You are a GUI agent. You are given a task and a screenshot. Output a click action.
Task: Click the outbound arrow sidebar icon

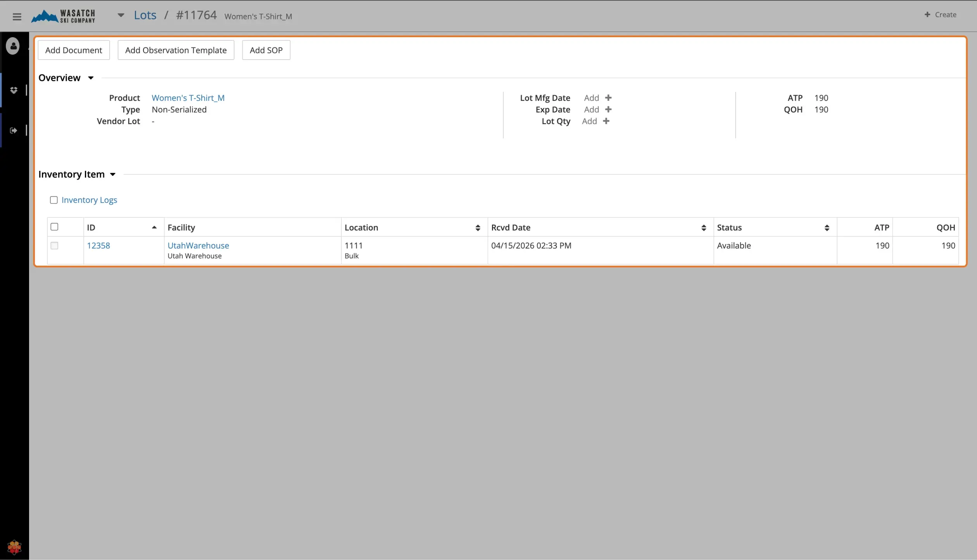[14, 131]
